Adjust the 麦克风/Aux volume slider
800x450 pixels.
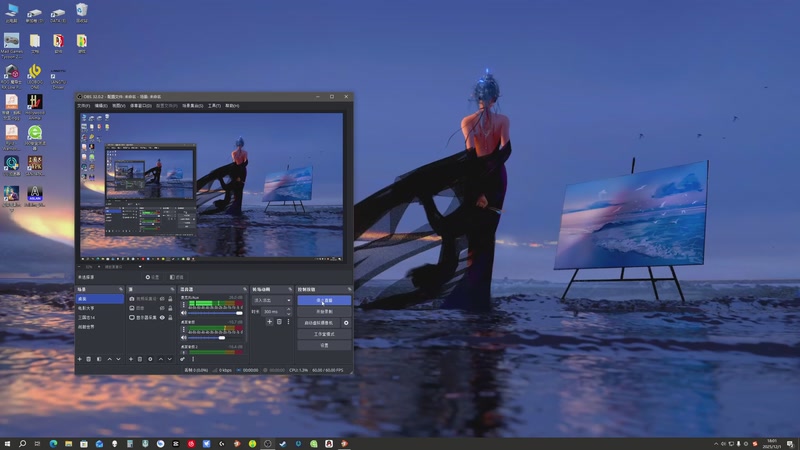pos(215,313)
